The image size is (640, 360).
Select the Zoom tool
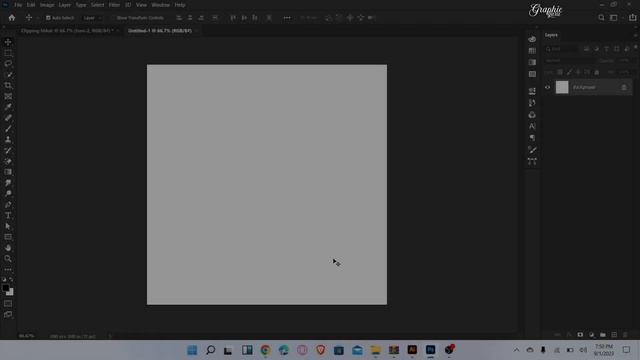[8, 258]
